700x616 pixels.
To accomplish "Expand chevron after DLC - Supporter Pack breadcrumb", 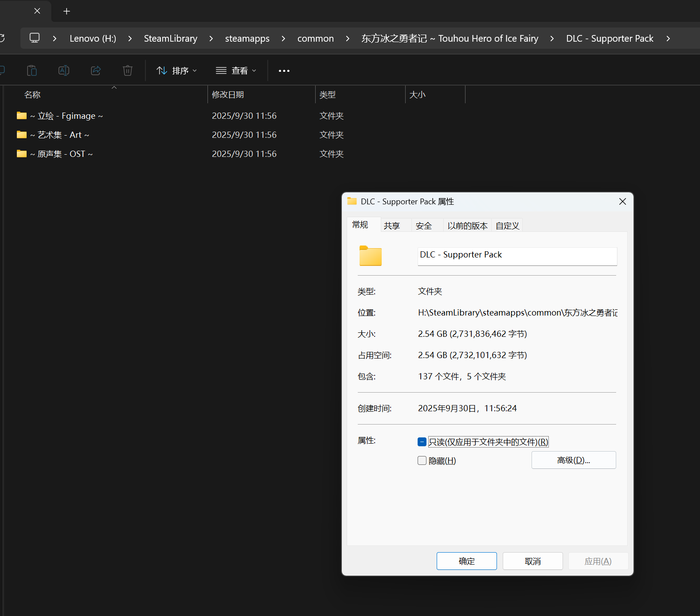I will [x=668, y=39].
